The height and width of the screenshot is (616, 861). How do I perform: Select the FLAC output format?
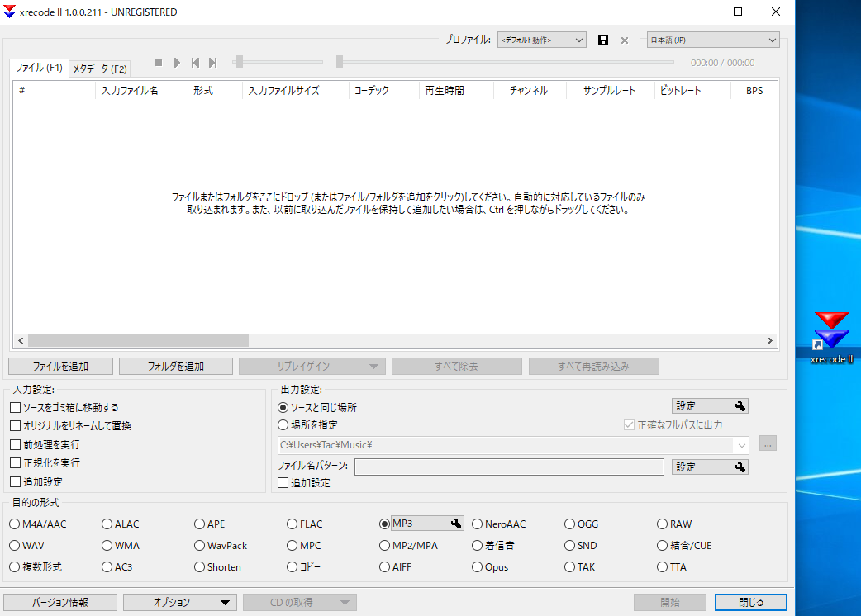[x=292, y=523]
